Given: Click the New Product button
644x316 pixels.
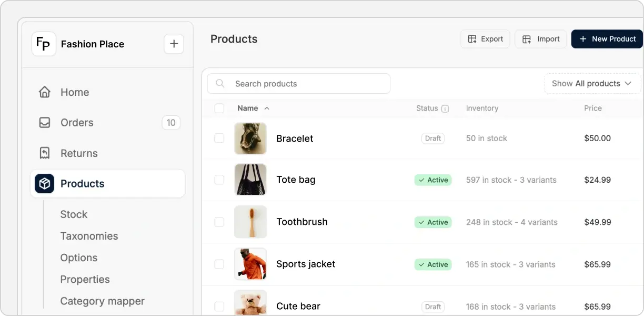Looking at the screenshot, I should point(607,38).
